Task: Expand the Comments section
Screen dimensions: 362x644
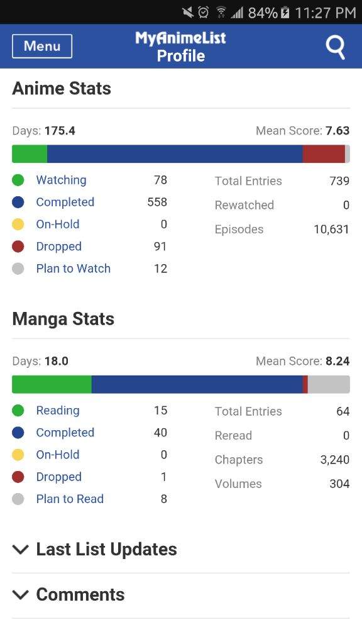Action: point(180,595)
